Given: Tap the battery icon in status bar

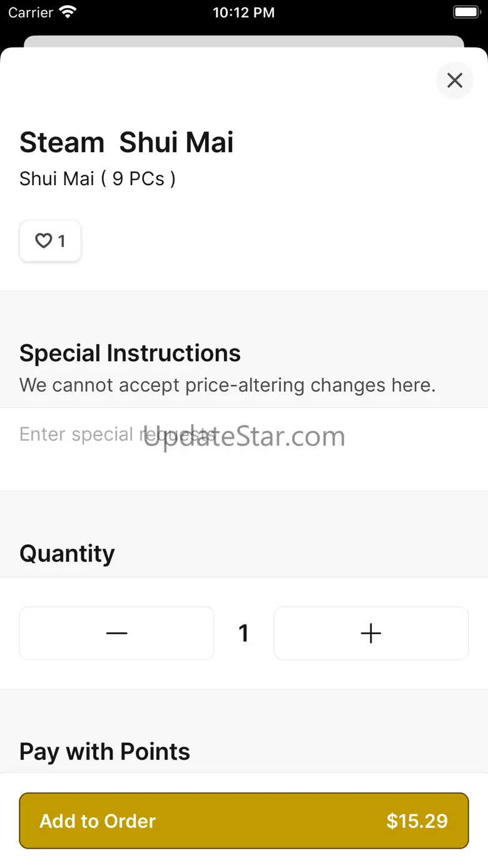Looking at the screenshot, I should tap(466, 12).
